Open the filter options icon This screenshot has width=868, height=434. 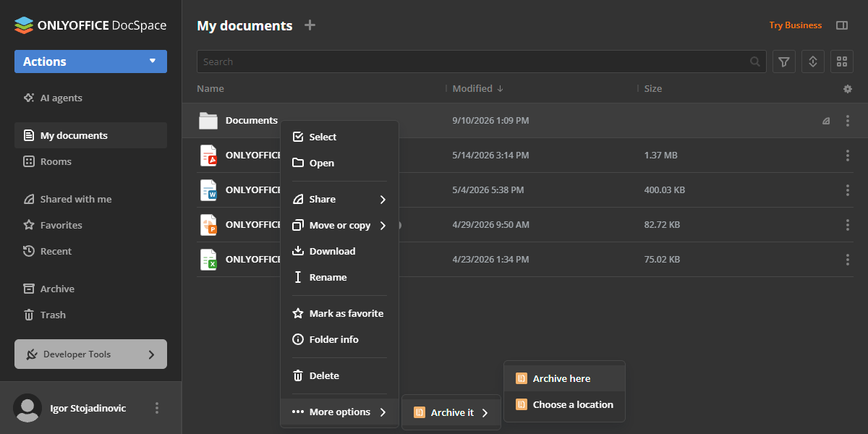pyautogui.click(x=784, y=61)
